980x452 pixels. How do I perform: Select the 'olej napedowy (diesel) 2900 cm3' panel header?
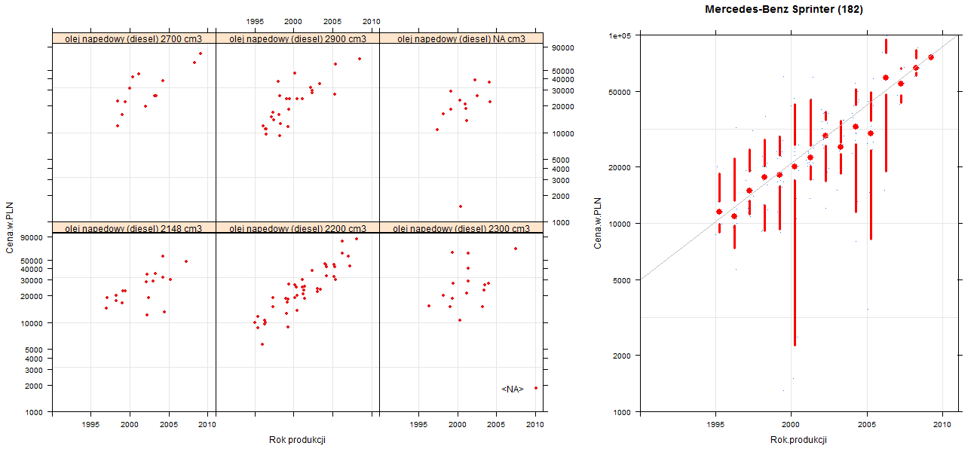[x=298, y=38]
